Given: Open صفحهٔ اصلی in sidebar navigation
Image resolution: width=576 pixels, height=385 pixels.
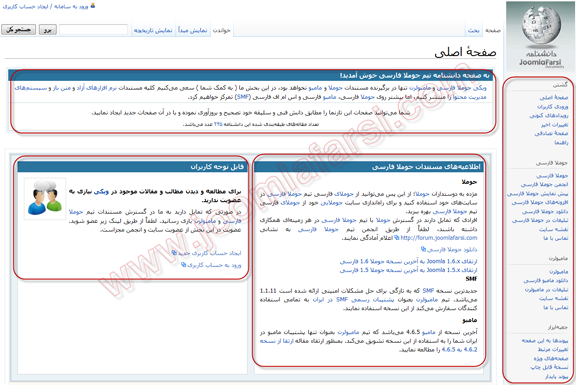Looking at the screenshot, I should (554, 97).
